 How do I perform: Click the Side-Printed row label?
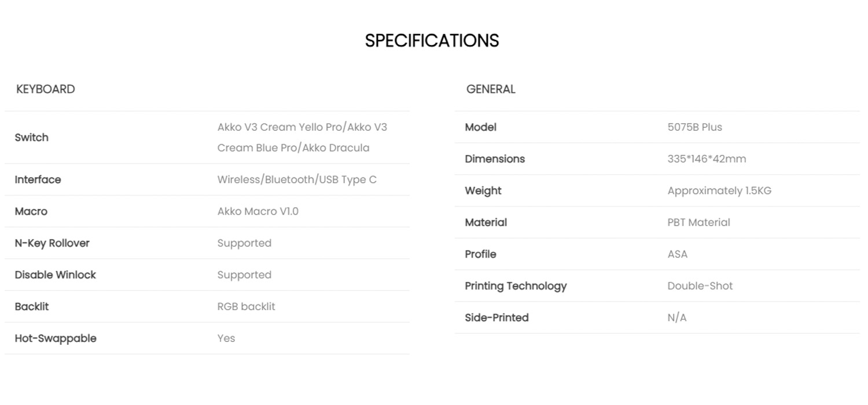coord(497,318)
